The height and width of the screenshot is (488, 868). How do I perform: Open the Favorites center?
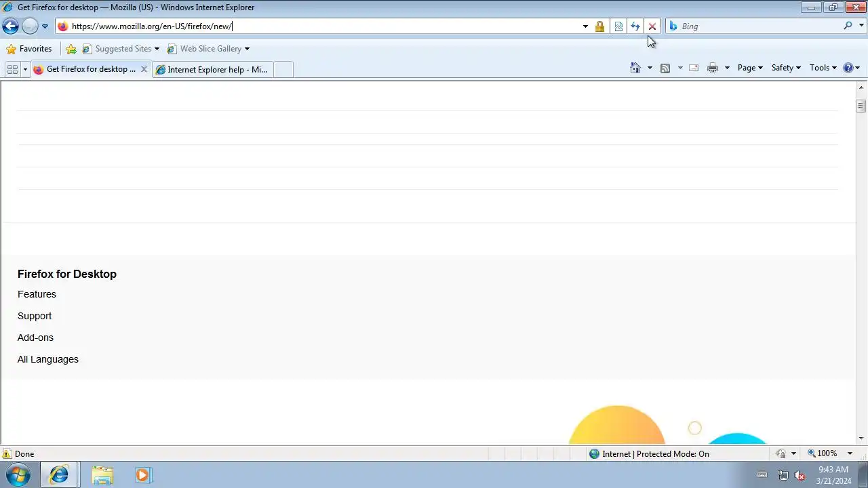tap(29, 49)
